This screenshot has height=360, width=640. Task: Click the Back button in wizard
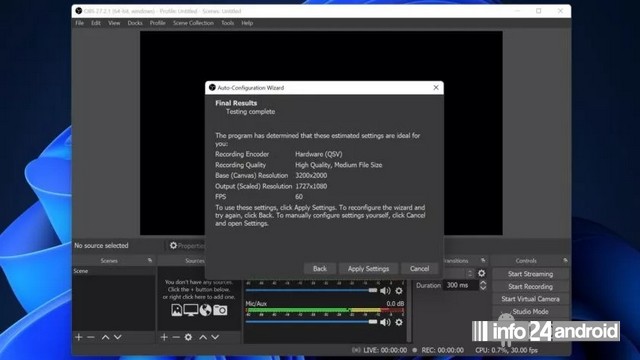coord(320,269)
